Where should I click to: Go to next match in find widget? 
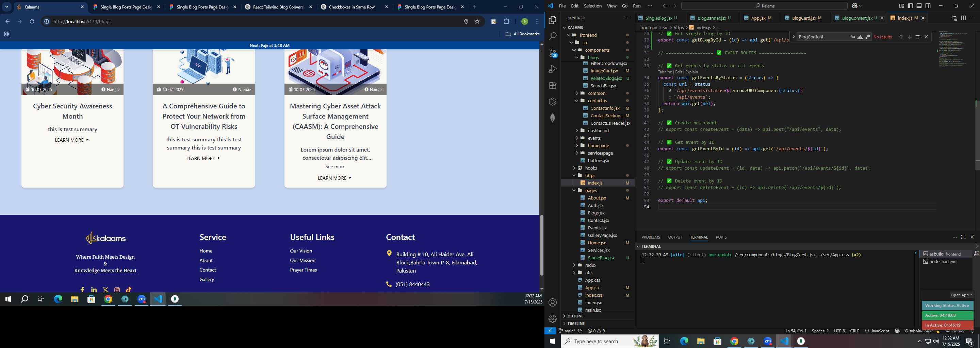[910, 37]
